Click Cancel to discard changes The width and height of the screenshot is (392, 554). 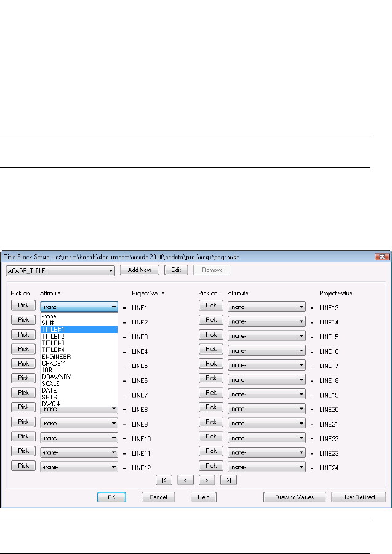158,497
